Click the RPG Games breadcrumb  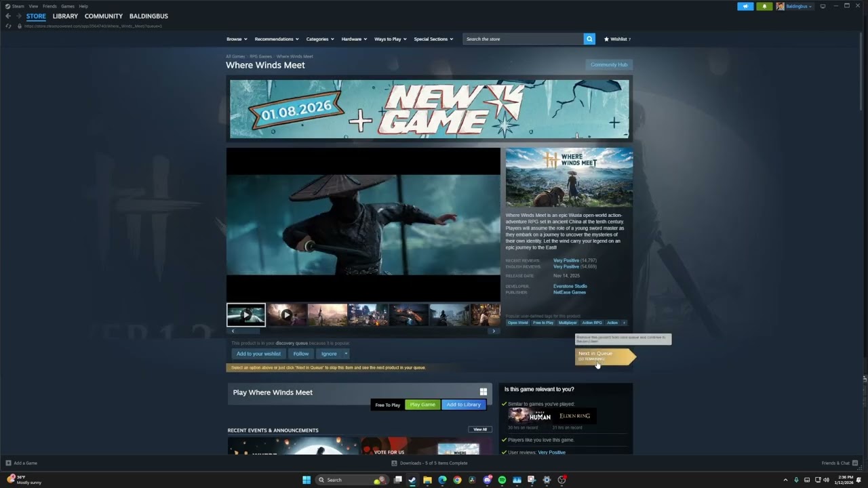260,56
